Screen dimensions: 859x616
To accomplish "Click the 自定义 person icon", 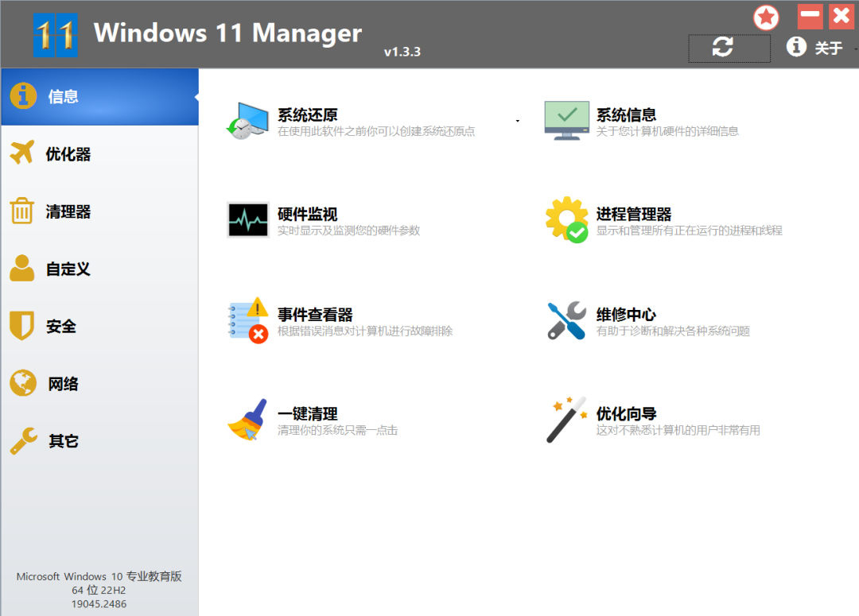I will click(x=22, y=268).
